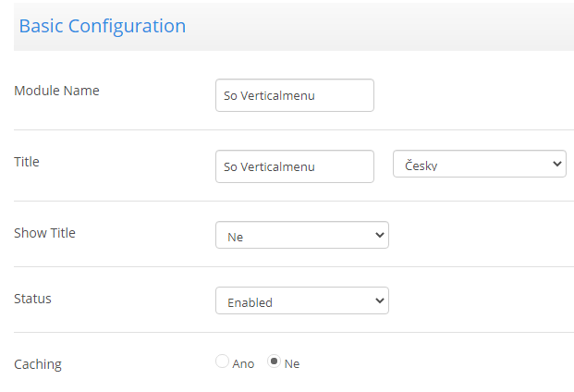Click the Status label
This screenshot has width=574, height=392.
click(32, 299)
